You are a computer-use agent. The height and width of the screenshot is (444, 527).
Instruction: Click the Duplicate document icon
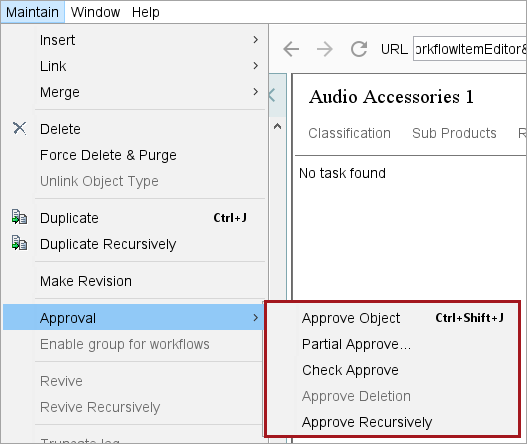click(x=19, y=217)
